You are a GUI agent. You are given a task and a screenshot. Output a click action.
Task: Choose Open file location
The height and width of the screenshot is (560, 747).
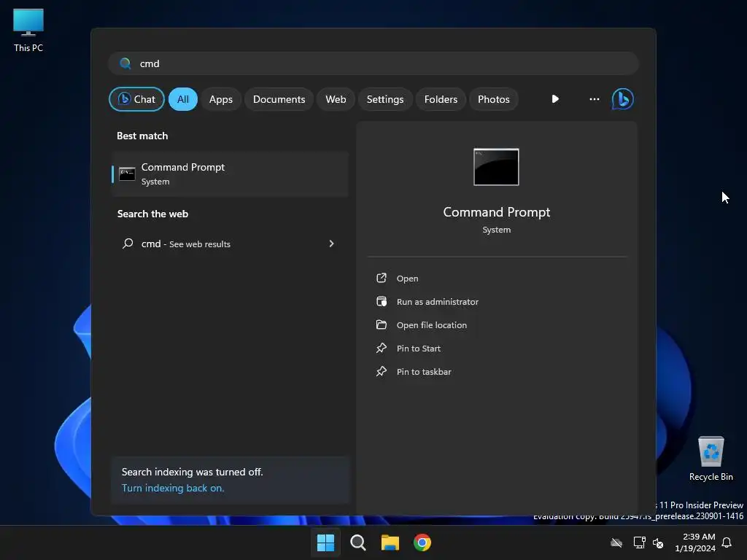click(432, 325)
